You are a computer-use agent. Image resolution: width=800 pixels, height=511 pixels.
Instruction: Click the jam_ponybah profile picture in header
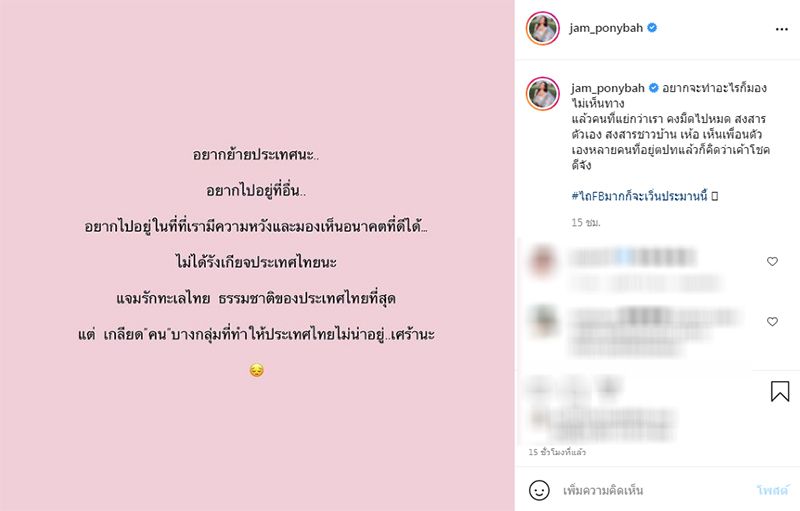point(543,29)
